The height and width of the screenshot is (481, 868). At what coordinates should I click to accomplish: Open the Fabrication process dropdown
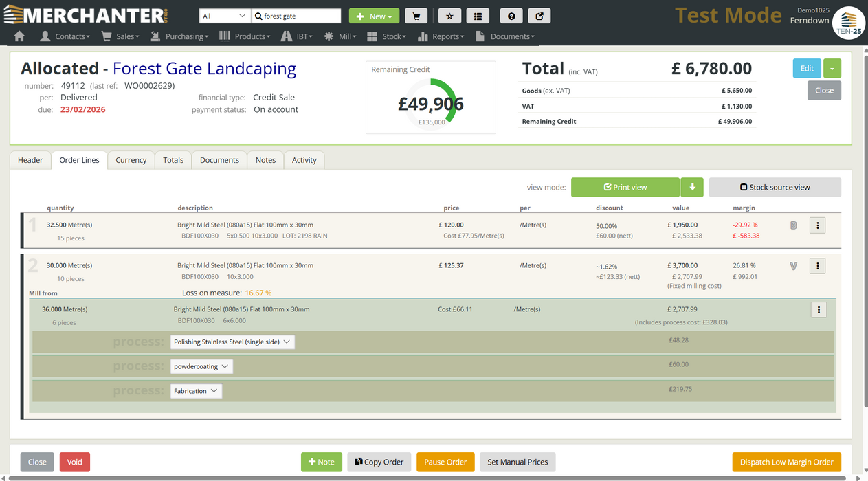click(196, 391)
